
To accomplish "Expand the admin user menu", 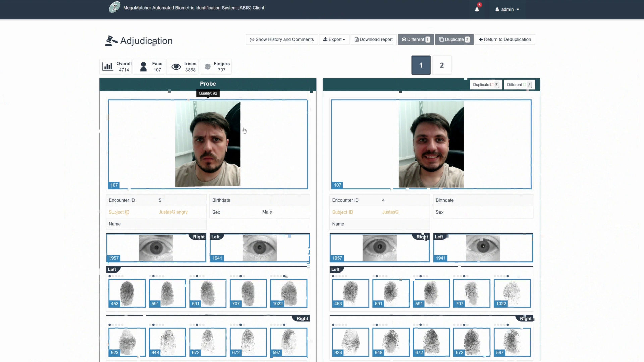I will [x=507, y=9].
